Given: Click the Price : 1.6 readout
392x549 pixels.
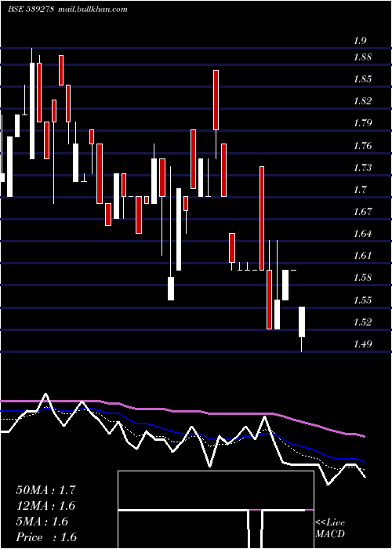Looking at the screenshot, I should click(46, 537).
